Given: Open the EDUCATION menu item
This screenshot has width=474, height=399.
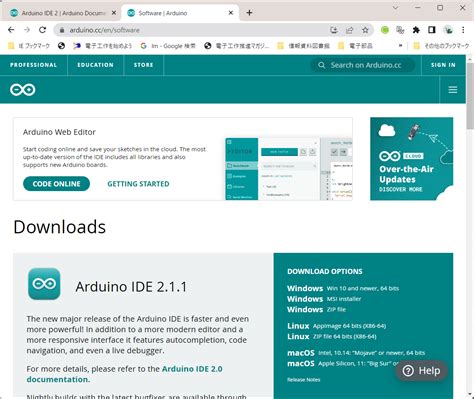Looking at the screenshot, I should point(95,65).
